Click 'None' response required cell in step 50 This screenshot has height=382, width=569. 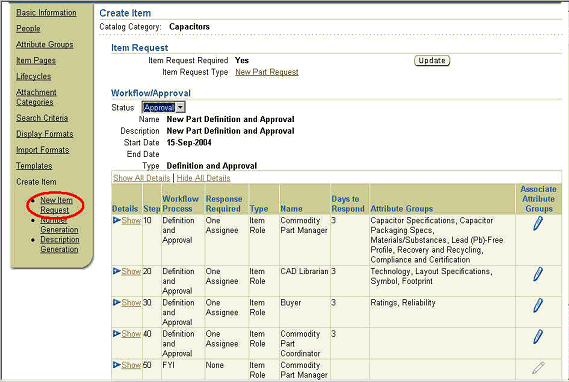[x=214, y=365]
